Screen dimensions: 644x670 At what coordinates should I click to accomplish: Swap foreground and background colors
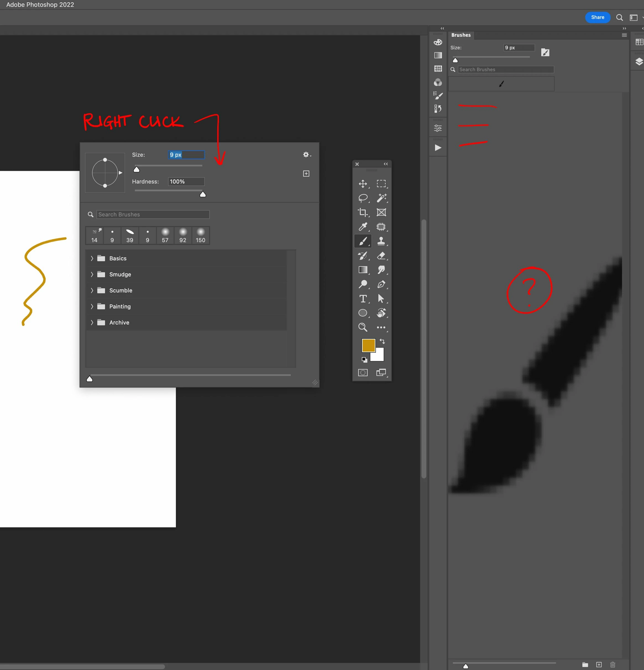[x=382, y=341]
